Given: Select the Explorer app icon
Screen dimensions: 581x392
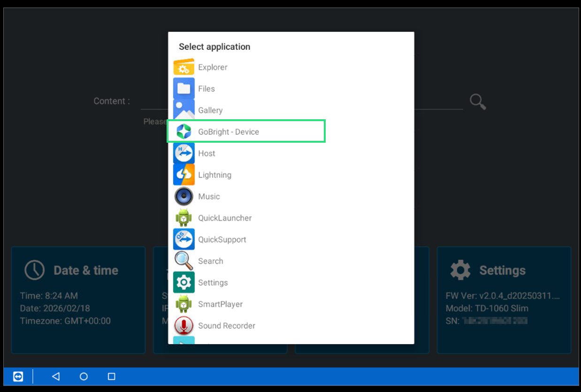Looking at the screenshot, I should coord(183,67).
